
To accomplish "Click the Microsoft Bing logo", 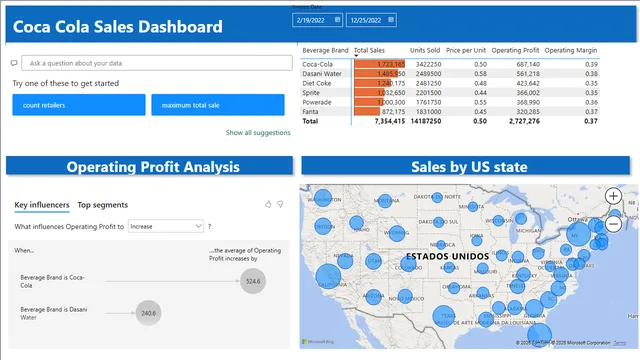I will [x=318, y=342].
